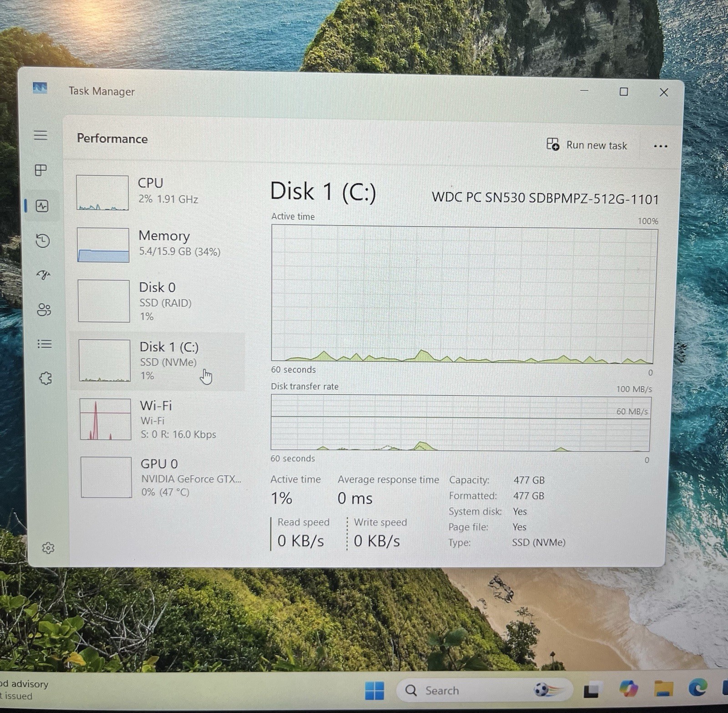This screenshot has height=713, width=728.
Task: Open Task Manager settings gear
Action: (x=48, y=548)
